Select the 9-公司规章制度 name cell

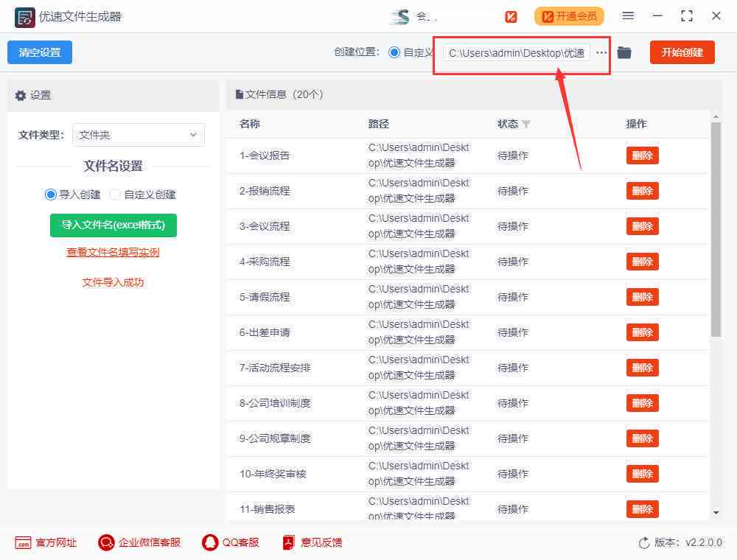(275, 438)
